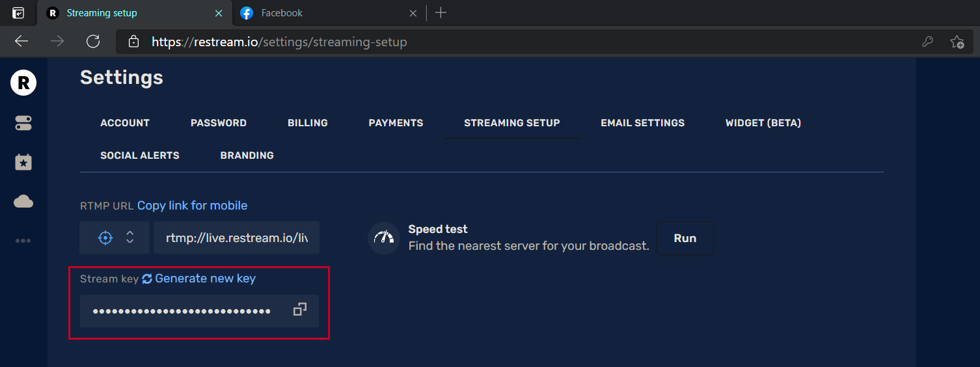980x367 pixels.
Task: Click the Generate new key link
Action: tap(205, 279)
